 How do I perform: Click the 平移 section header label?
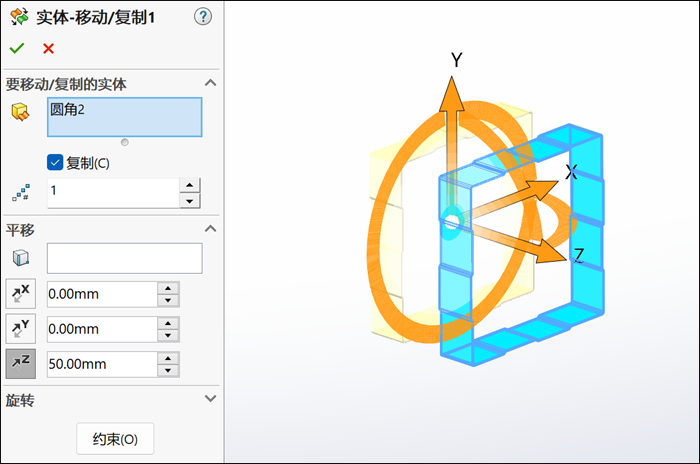[20, 230]
